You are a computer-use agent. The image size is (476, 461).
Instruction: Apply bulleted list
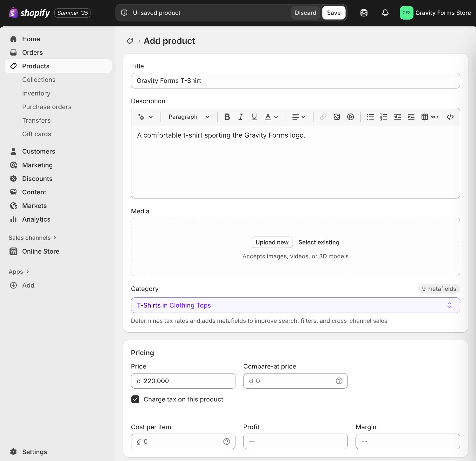(x=370, y=117)
